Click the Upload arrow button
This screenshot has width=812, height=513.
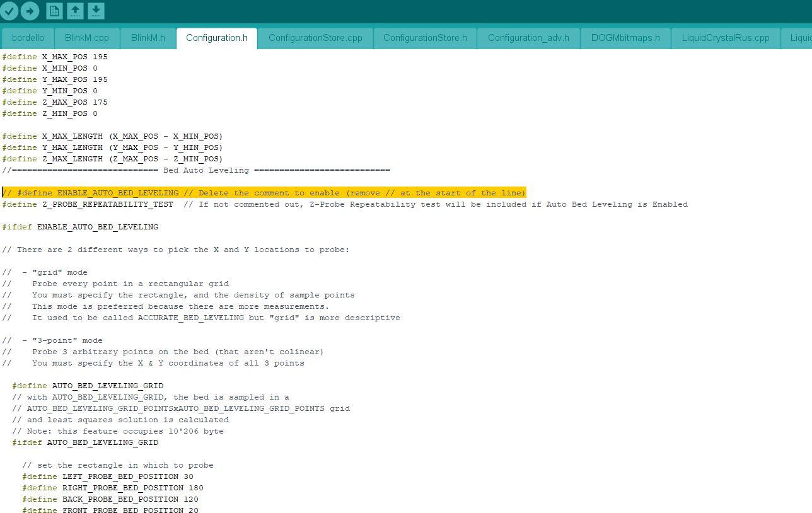coord(30,11)
